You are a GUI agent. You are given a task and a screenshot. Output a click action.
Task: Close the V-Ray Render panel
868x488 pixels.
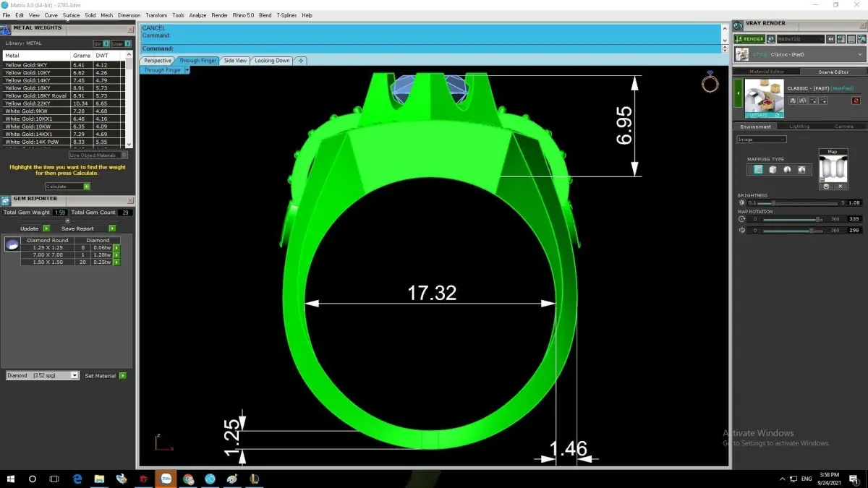click(x=862, y=24)
